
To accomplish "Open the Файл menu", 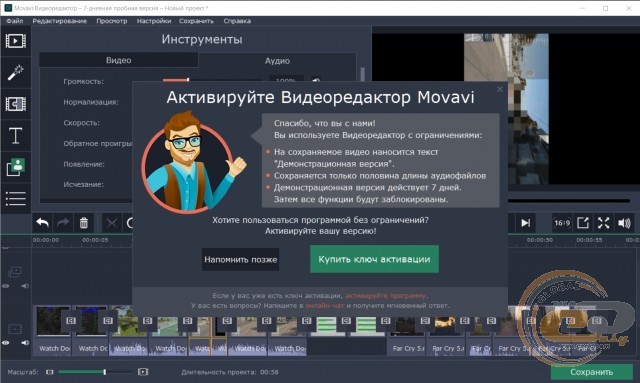I will click(14, 21).
